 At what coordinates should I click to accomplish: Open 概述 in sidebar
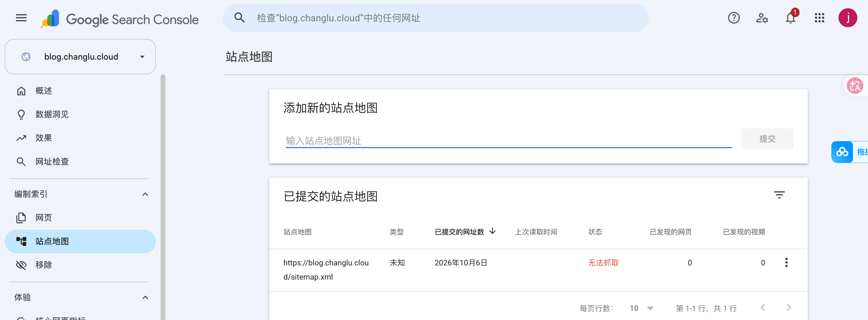click(x=80, y=91)
